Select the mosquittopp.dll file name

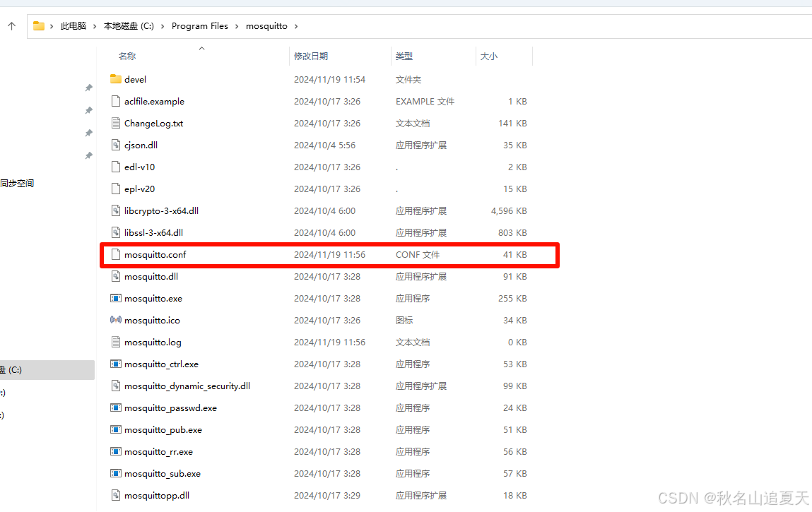pyautogui.click(x=157, y=496)
